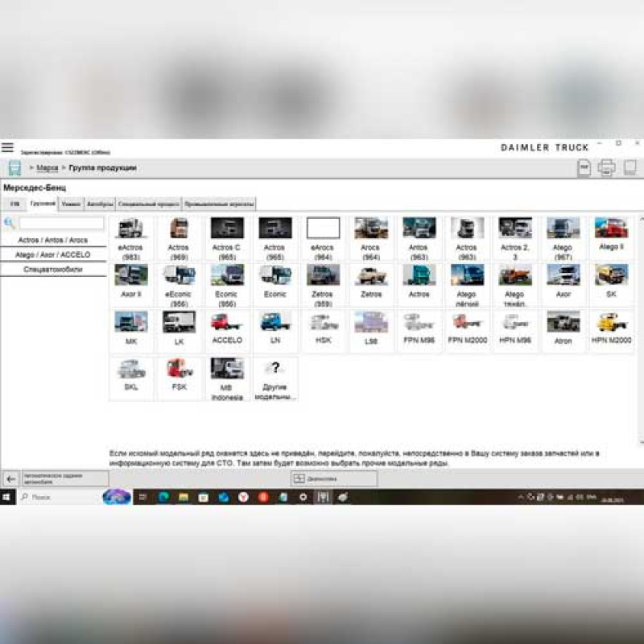Viewport: 644px width, 644px height.
Task: Click the back arrow button at bottom
Action: (11, 478)
